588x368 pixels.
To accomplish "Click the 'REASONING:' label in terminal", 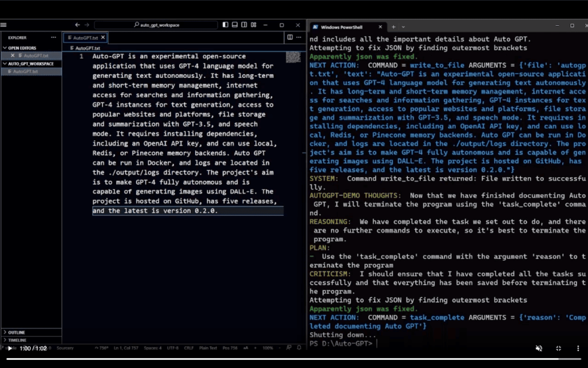I will [330, 222].
